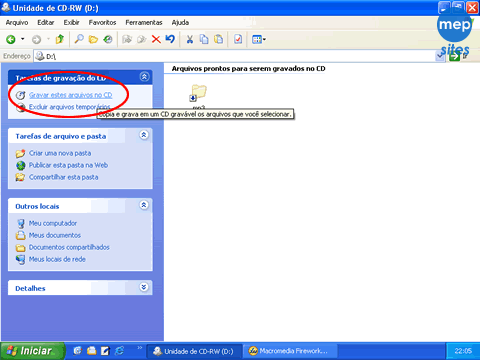Click the Iniciar start button

[x=32, y=351]
